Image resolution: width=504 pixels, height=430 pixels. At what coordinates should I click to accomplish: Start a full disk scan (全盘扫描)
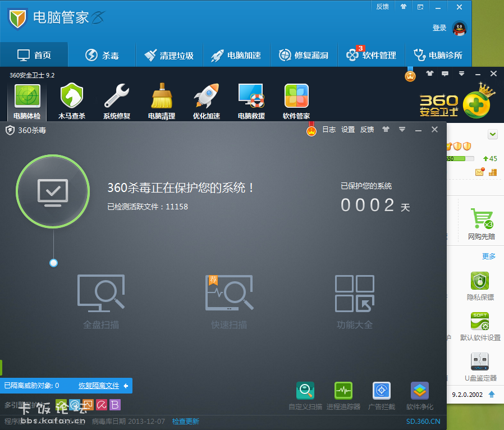point(101,300)
